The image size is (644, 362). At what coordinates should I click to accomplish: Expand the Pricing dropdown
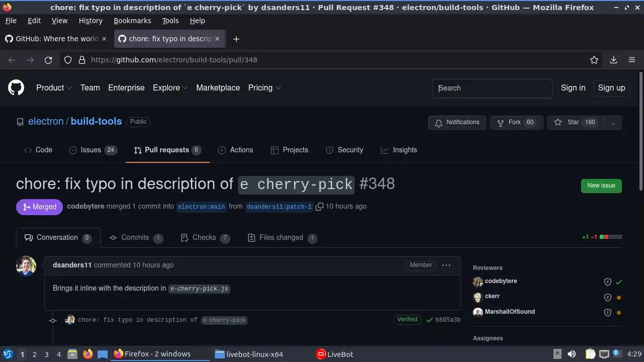tap(264, 87)
